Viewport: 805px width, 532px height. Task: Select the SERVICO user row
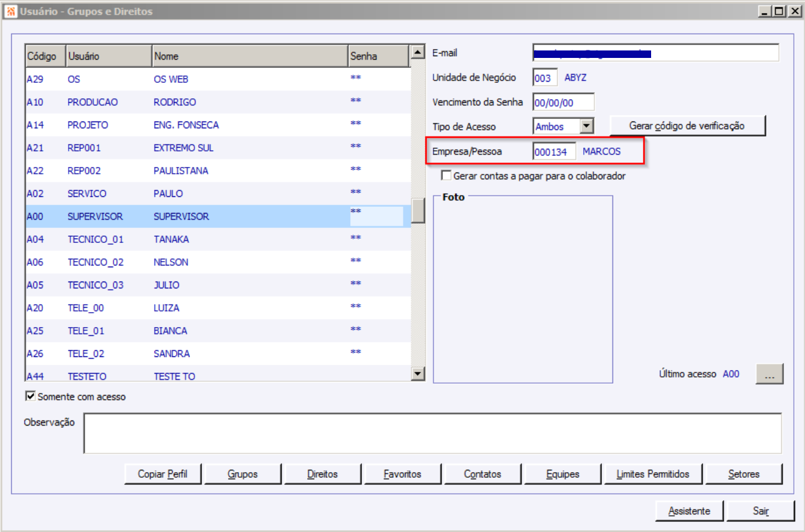(218, 194)
